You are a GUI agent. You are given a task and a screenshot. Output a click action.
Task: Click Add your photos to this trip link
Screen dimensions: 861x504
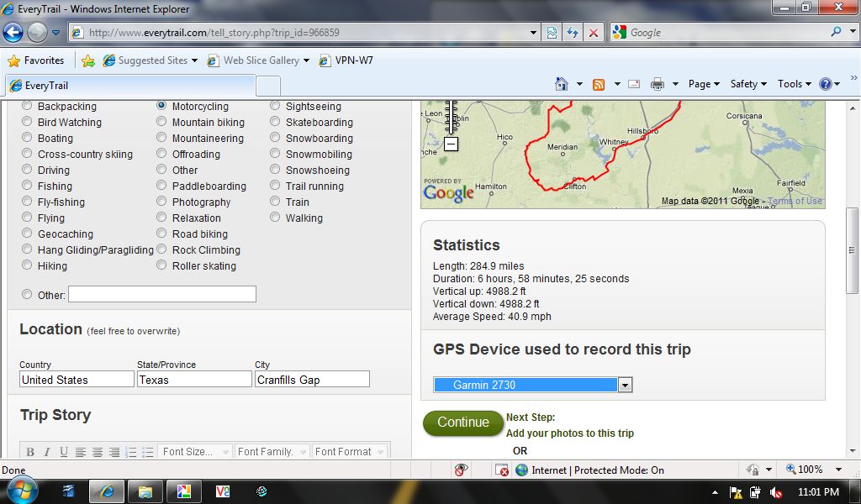click(569, 433)
